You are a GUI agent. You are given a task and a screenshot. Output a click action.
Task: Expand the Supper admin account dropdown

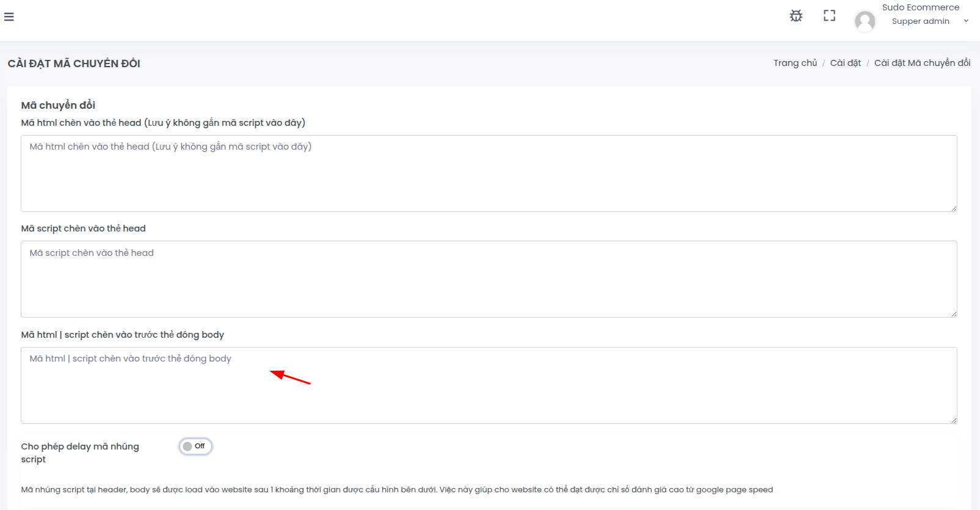click(966, 21)
